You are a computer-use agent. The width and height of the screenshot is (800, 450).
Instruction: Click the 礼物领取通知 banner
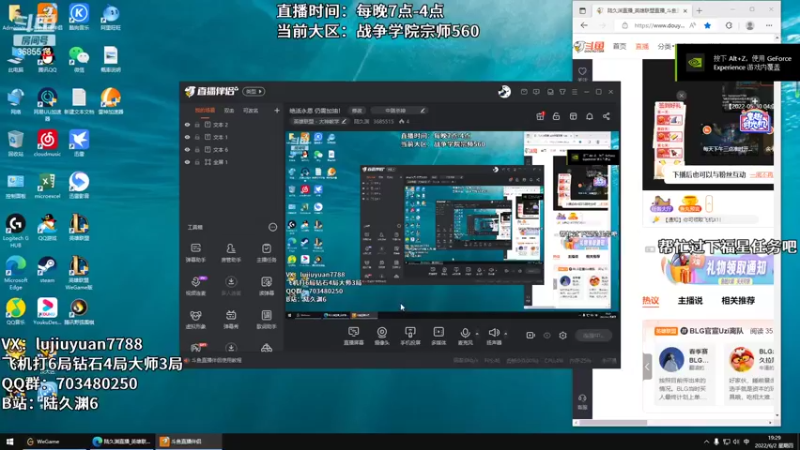[x=717, y=270]
